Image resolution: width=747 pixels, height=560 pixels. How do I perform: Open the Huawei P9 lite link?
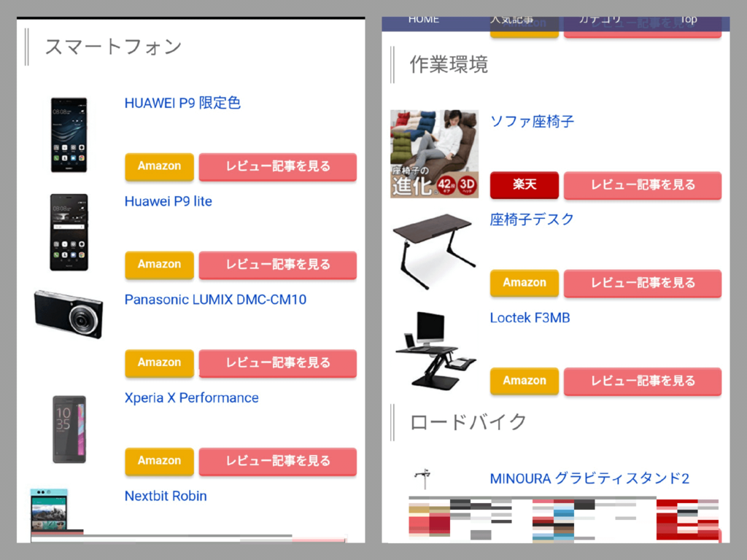pos(169,201)
